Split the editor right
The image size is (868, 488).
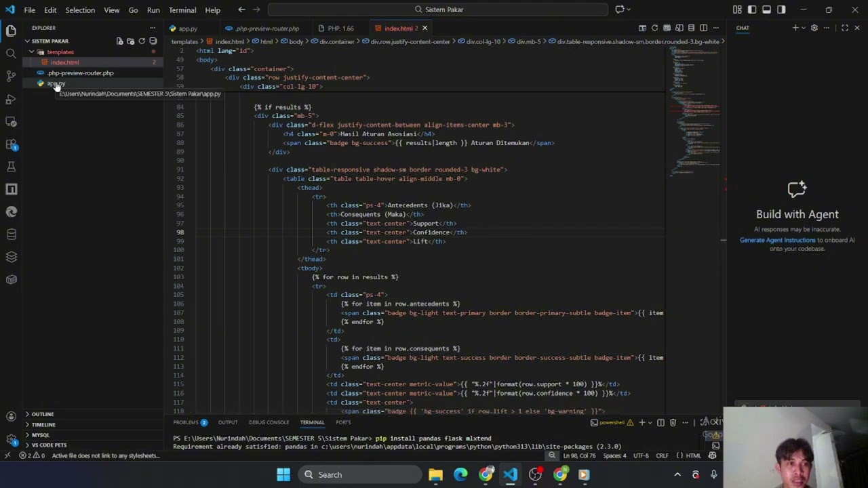pos(703,28)
